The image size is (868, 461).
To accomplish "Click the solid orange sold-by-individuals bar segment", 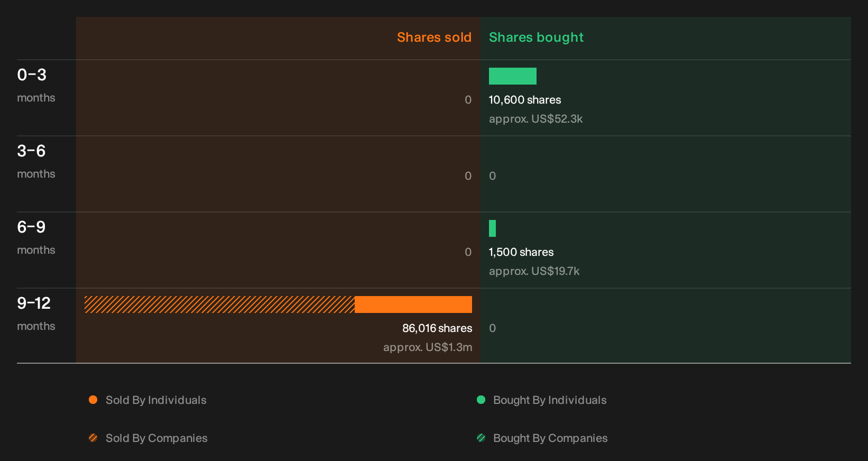I will pyautogui.click(x=413, y=305).
